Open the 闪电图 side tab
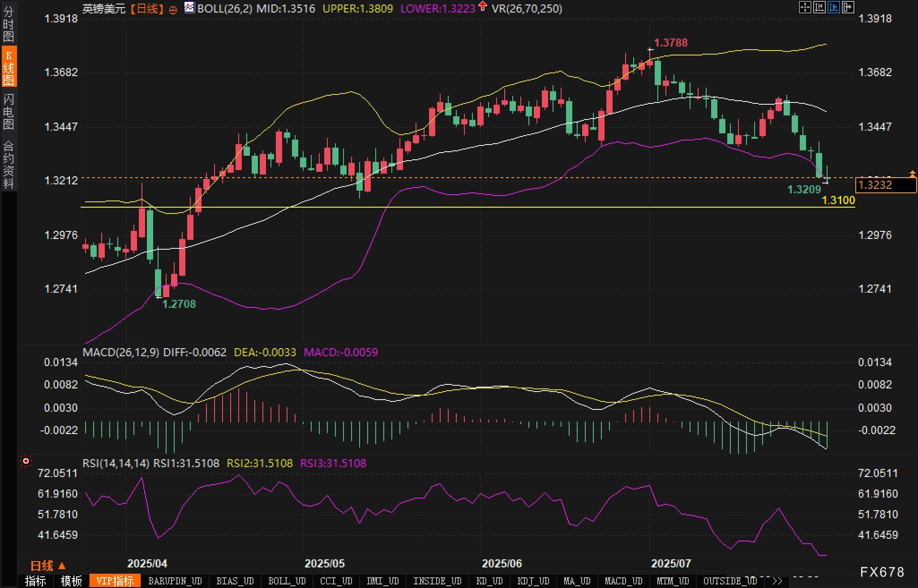The image size is (918, 588). point(9,111)
